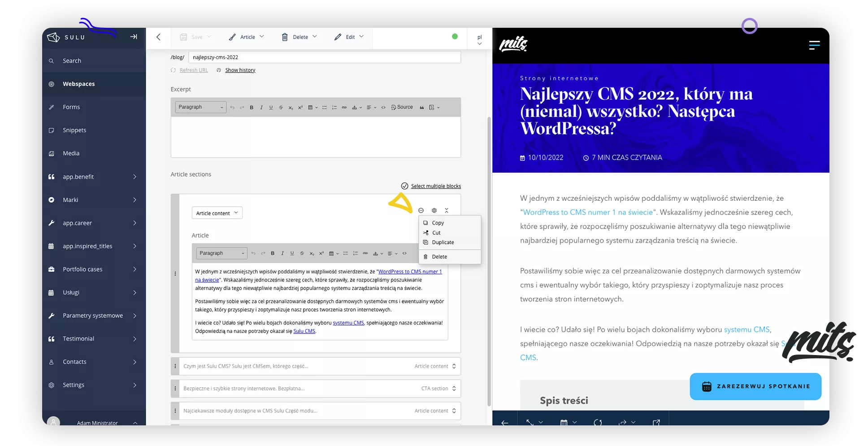Expand the CTA section block
This screenshot has height=446, width=868.
(454, 389)
